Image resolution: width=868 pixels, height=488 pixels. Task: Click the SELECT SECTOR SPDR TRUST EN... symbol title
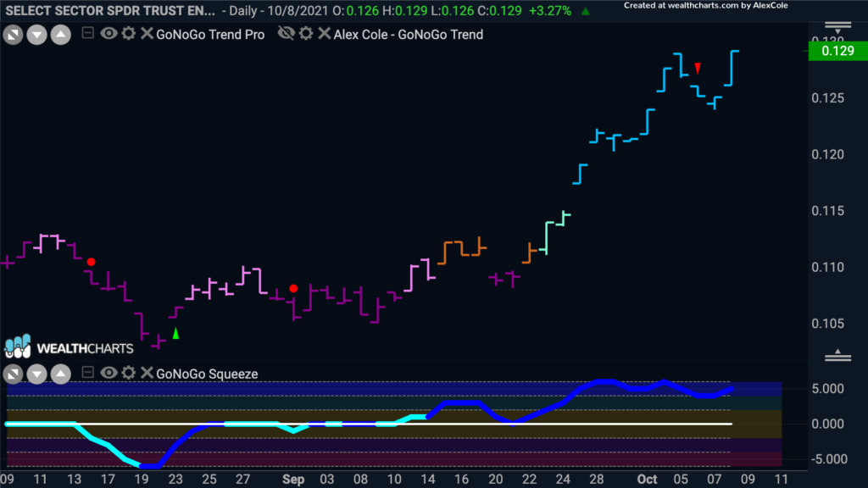pos(110,10)
